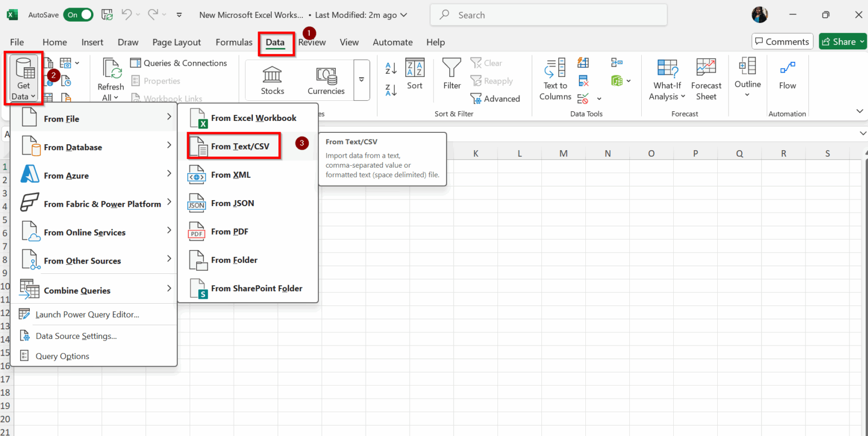Click the Currencies data type icon
The height and width of the screenshot is (436, 868).
pos(326,75)
